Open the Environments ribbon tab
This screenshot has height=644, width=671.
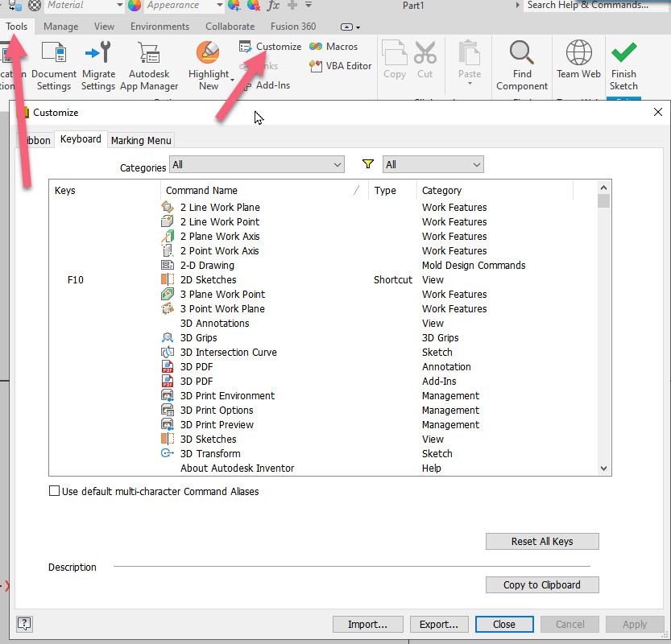[x=159, y=27]
